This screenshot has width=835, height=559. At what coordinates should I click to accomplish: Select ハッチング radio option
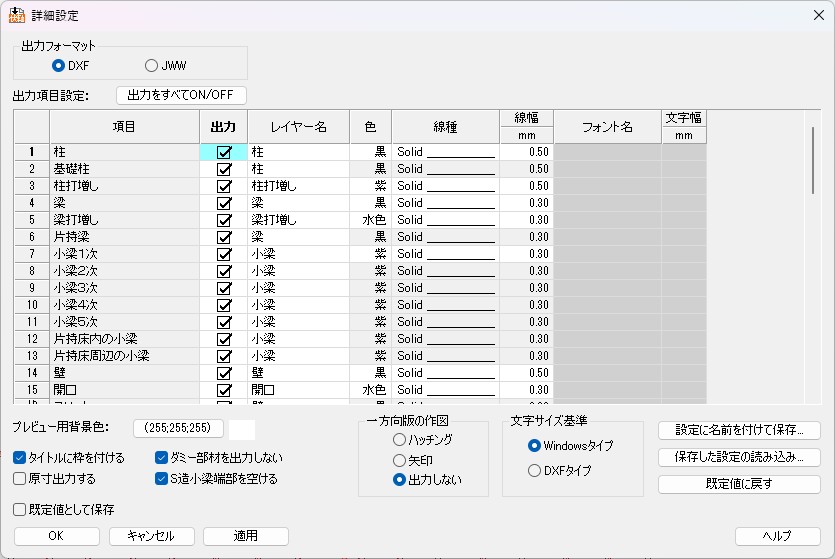(x=400, y=440)
